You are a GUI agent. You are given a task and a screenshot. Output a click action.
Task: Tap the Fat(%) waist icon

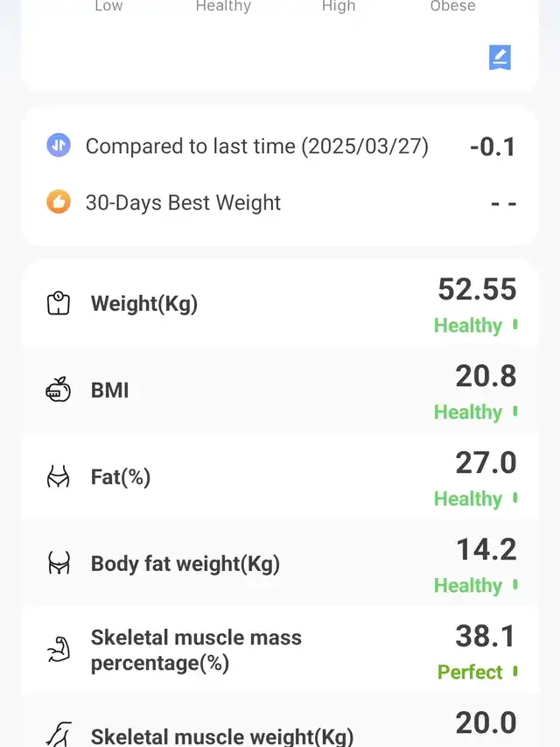(x=58, y=477)
